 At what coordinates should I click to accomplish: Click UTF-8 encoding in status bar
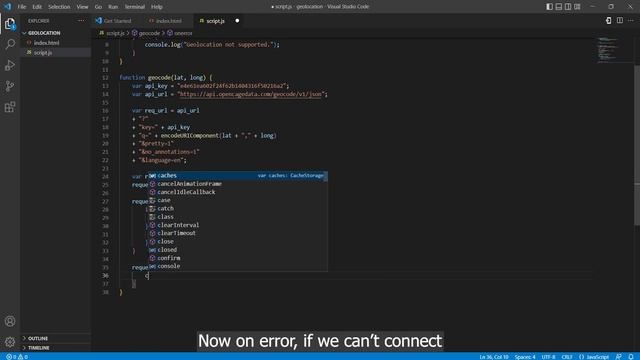pos(548,357)
